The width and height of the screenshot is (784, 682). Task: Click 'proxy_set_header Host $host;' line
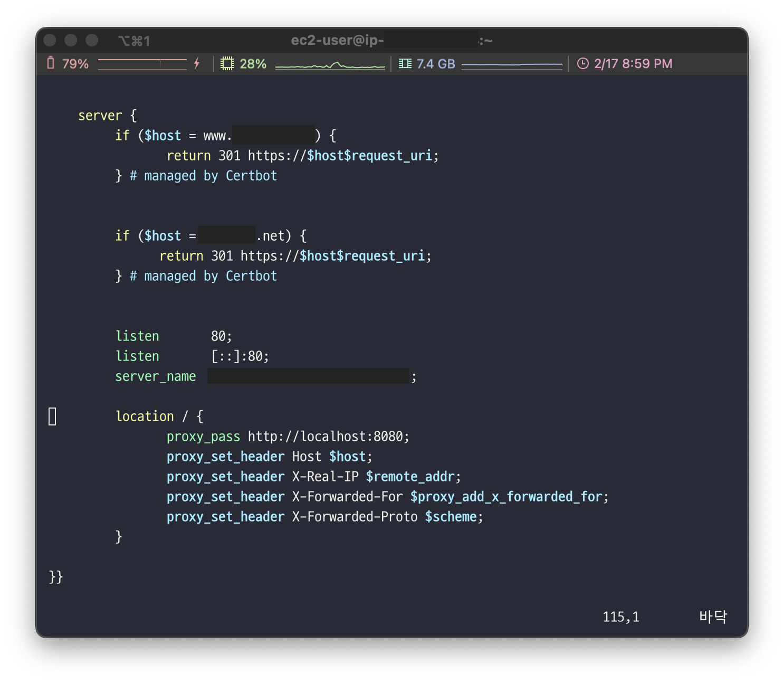[270, 457]
